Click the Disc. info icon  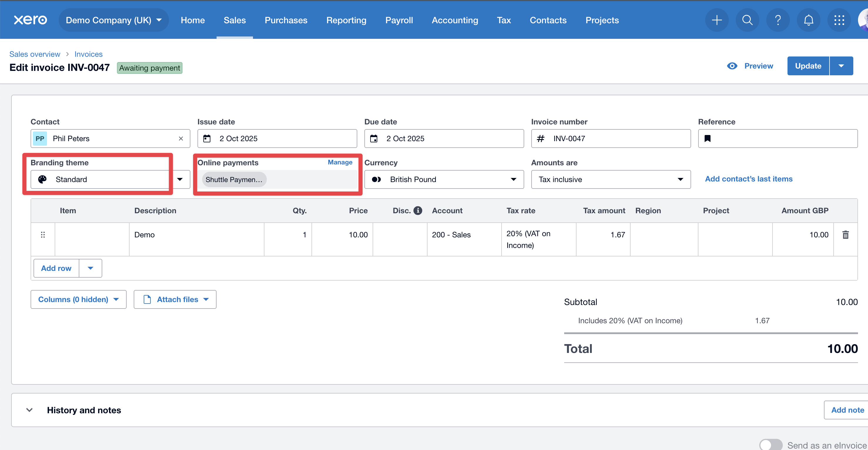[418, 211]
